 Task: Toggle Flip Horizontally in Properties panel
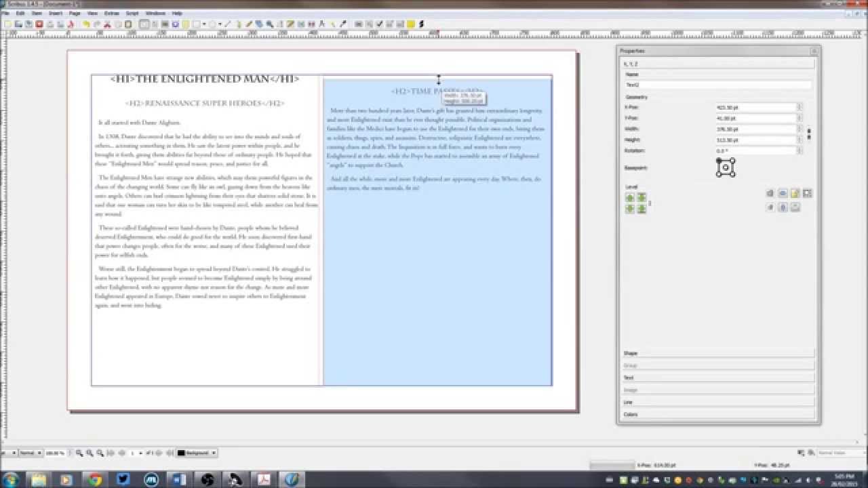(782, 193)
